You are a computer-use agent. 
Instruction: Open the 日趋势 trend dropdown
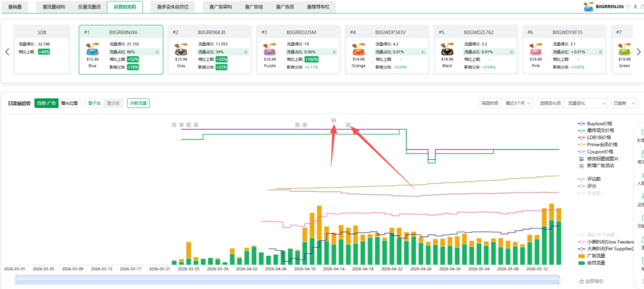[x=625, y=103]
